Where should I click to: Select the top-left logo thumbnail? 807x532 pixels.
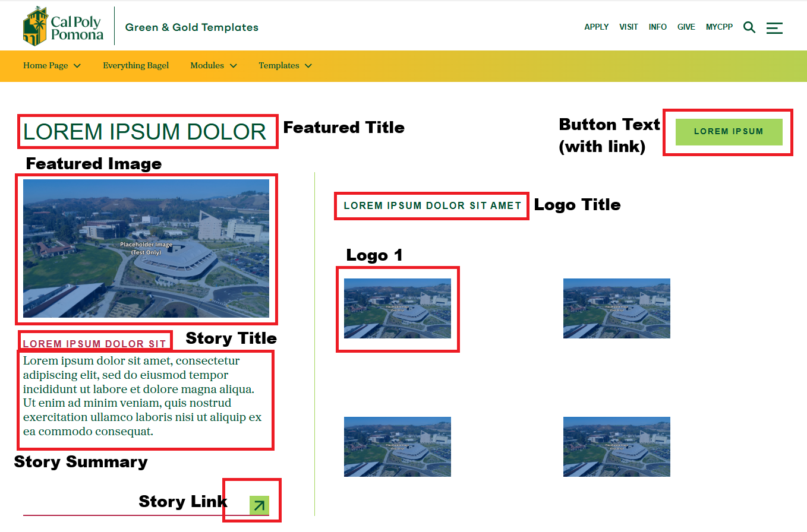[397, 308]
